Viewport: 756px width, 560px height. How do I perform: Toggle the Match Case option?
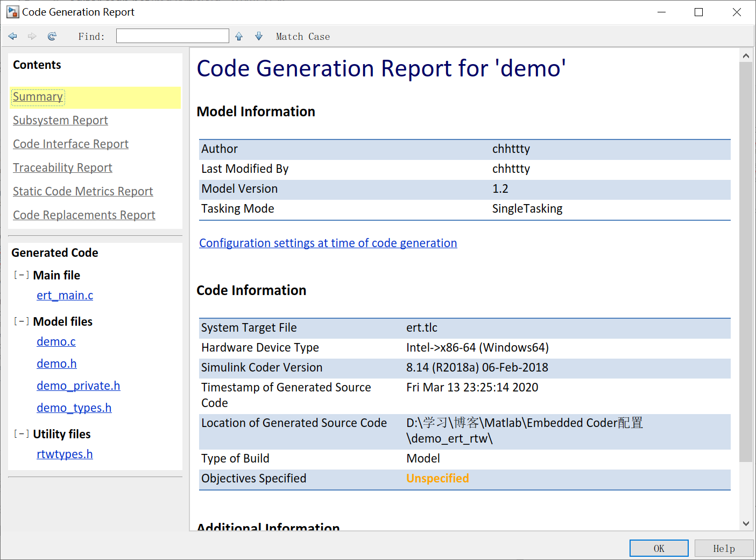(303, 37)
